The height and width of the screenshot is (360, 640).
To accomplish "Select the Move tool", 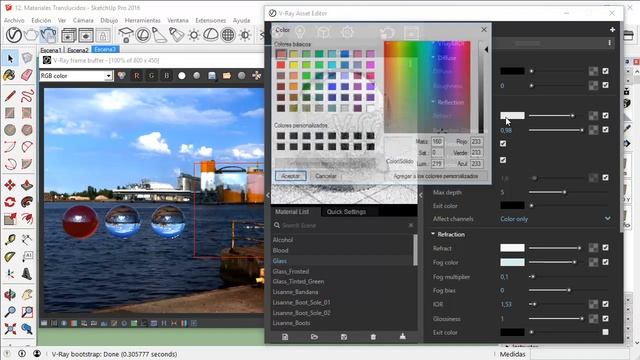I will (10, 185).
